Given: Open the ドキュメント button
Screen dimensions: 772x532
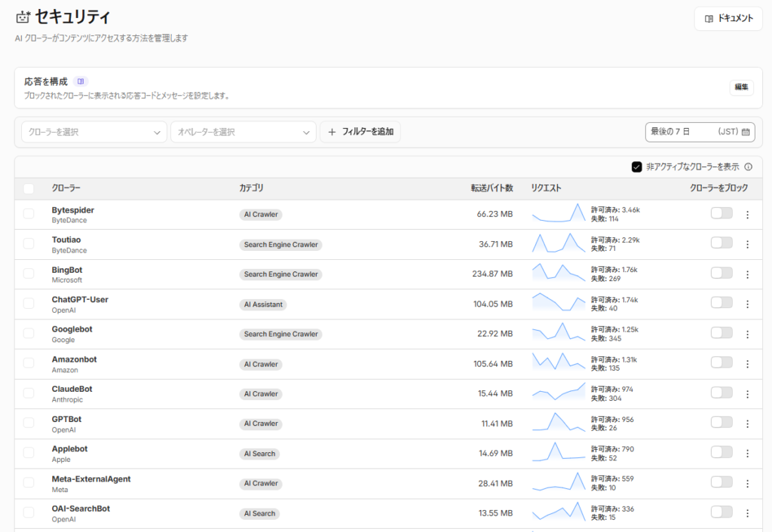Looking at the screenshot, I should coord(728,19).
